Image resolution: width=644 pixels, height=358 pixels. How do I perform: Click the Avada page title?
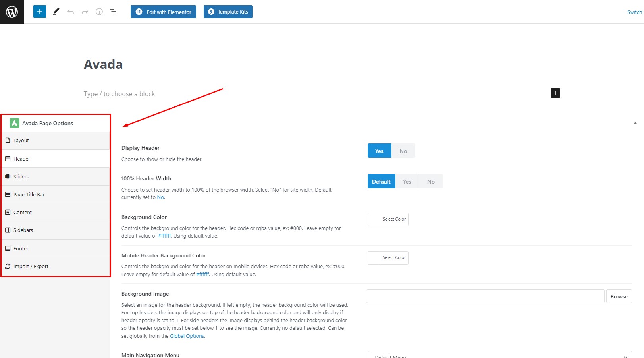click(103, 64)
